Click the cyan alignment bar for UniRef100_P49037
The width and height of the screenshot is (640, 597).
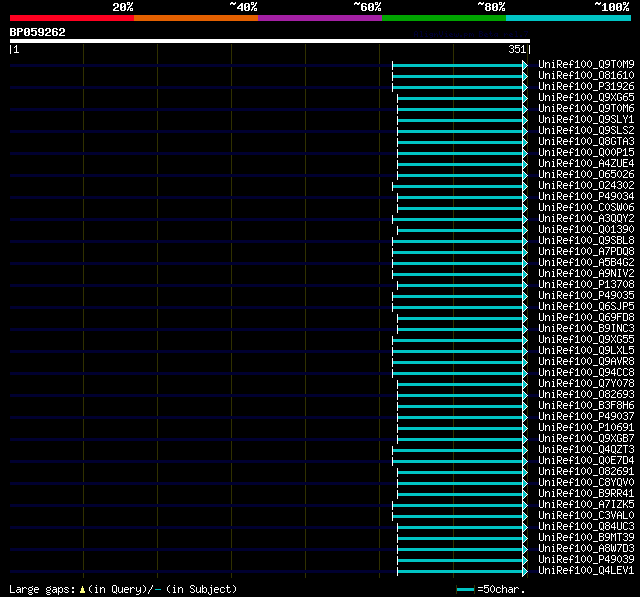(460, 418)
